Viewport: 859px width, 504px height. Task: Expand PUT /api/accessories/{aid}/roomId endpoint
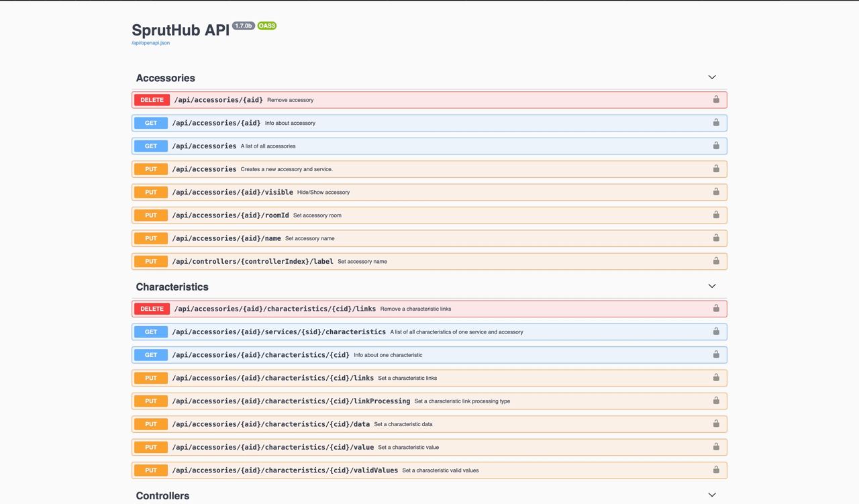point(429,215)
